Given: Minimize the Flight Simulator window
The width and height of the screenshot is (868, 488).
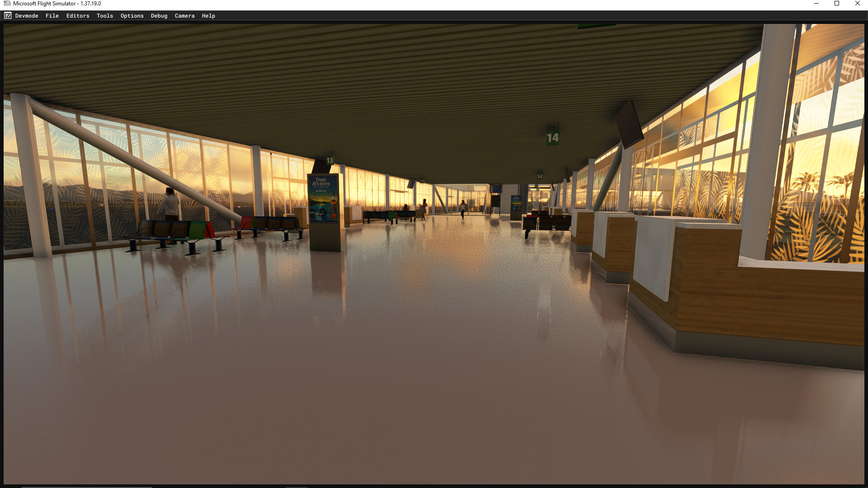Looking at the screenshot, I should [816, 4].
